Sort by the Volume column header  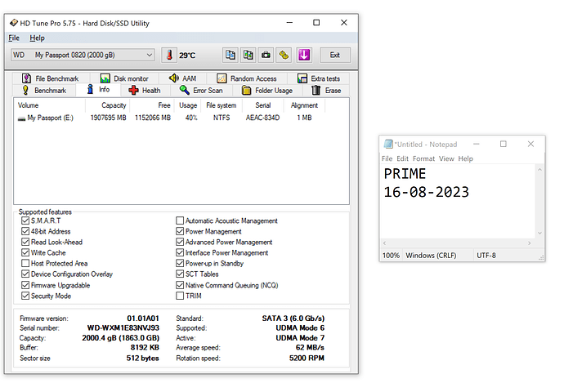pyautogui.click(x=50, y=105)
